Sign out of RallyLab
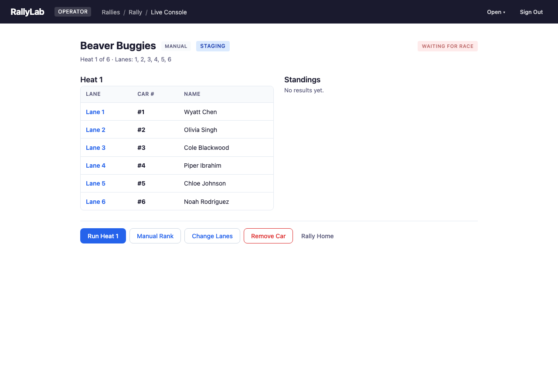Image resolution: width=558 pixels, height=392 pixels. [531, 12]
